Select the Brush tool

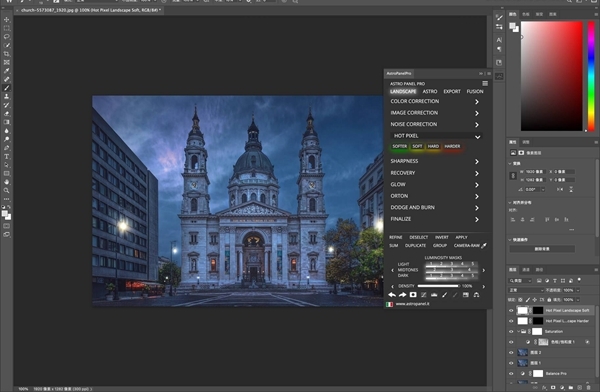(x=7, y=88)
